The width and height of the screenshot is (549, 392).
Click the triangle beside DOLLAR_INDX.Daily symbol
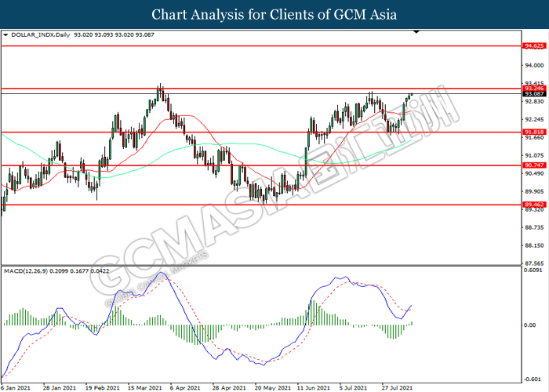(x=6, y=35)
